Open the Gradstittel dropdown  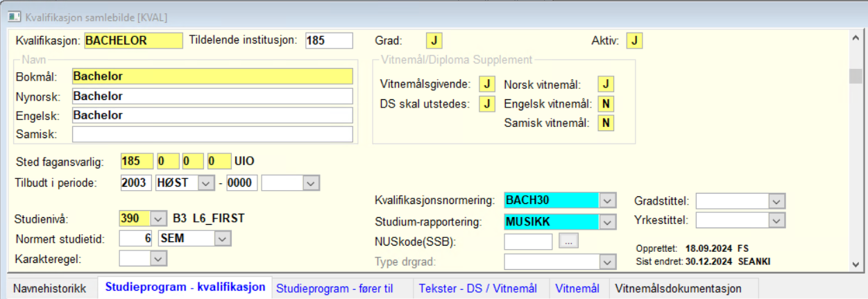point(776,200)
